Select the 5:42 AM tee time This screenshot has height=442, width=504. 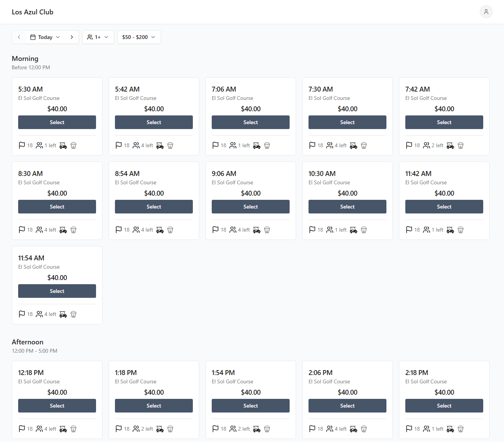coord(154,122)
